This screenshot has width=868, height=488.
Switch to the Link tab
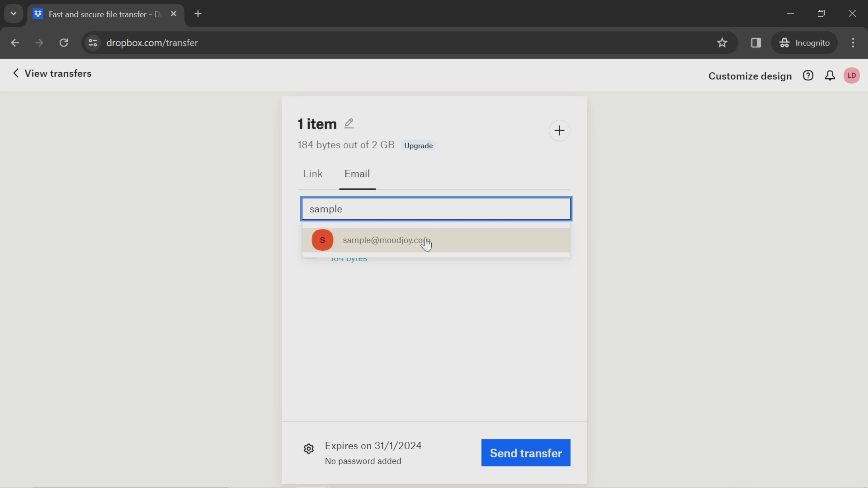[313, 174]
